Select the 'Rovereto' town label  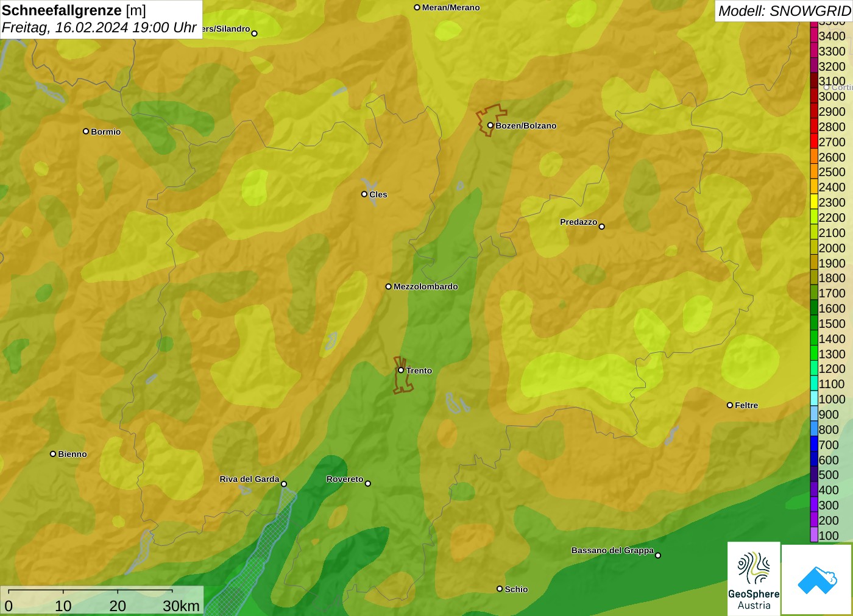point(345,479)
